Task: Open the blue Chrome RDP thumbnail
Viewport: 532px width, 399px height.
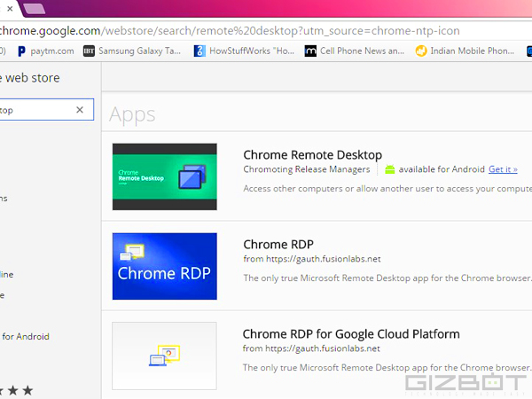Action: click(164, 267)
